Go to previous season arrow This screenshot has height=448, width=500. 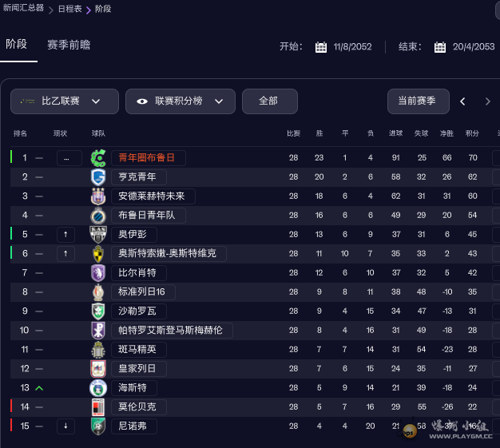(x=462, y=101)
